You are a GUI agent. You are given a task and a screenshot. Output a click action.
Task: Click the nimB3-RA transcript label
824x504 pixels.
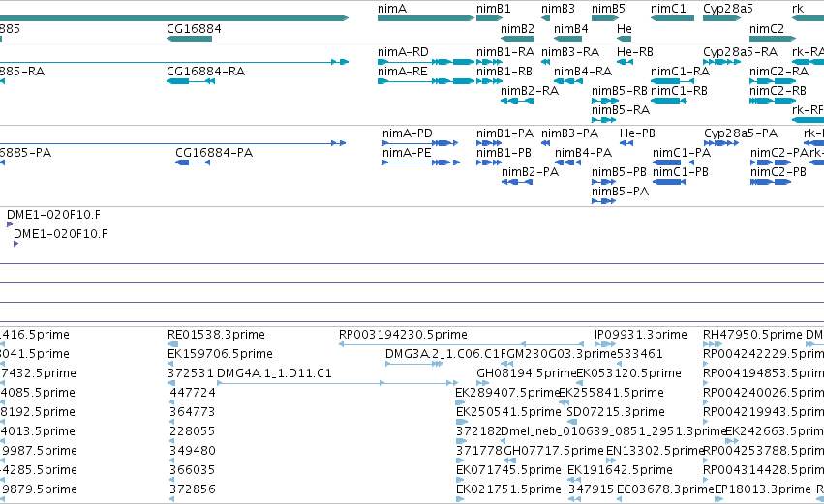click(570, 52)
